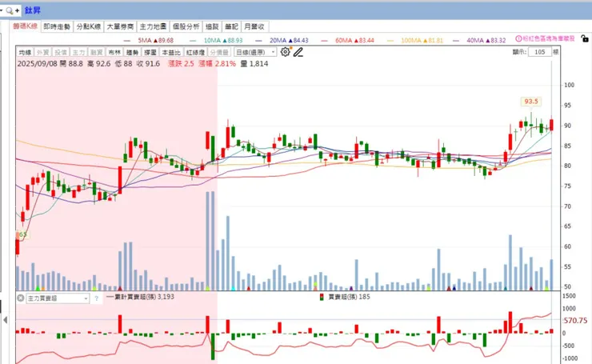Viewport: 592px width, 364px height.
Task: Click the question mark help icon
Action: tap(96, 298)
